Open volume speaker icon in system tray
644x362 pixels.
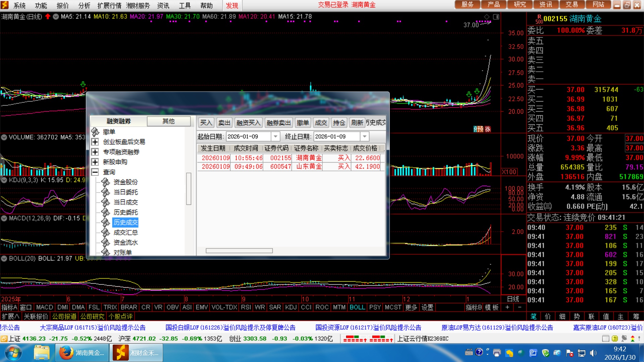pos(593,353)
